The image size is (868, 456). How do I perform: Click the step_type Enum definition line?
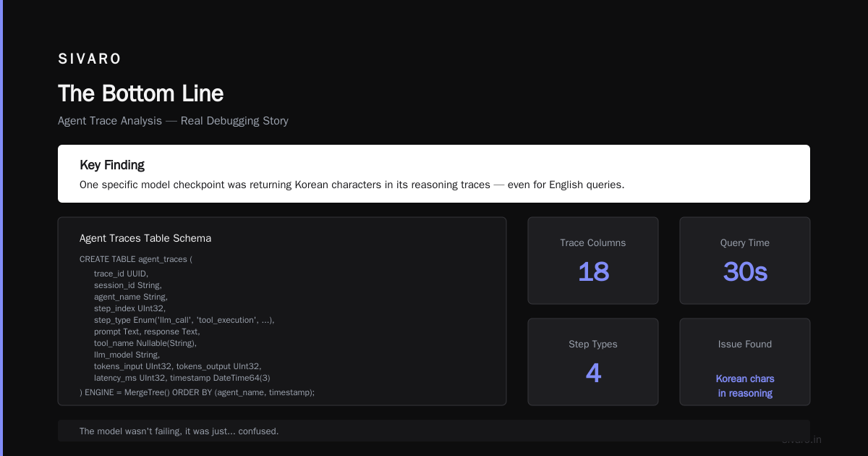[x=184, y=320]
